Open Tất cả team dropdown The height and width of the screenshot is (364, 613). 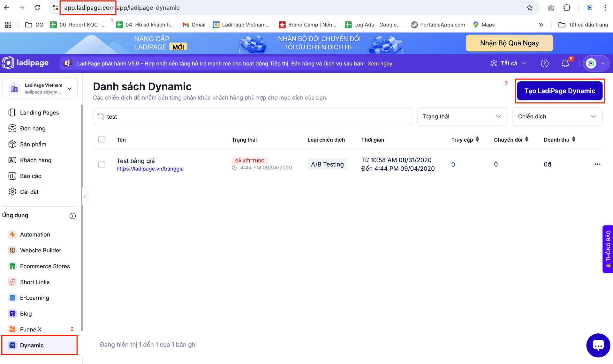tap(509, 63)
